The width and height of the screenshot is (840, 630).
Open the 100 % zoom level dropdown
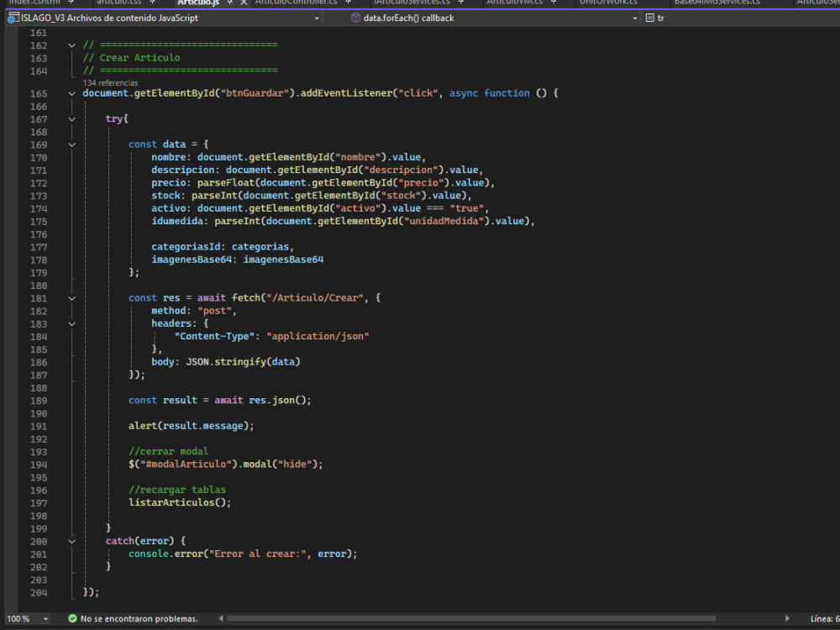tap(46, 619)
